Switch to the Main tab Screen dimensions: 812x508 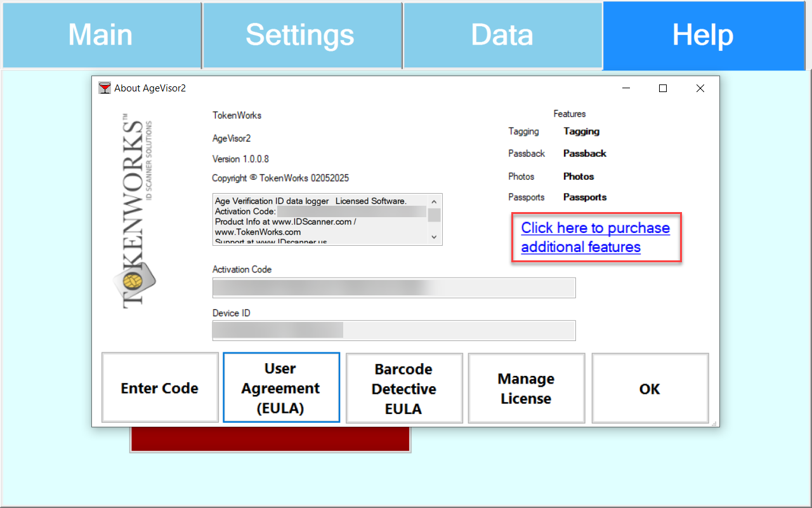click(101, 36)
